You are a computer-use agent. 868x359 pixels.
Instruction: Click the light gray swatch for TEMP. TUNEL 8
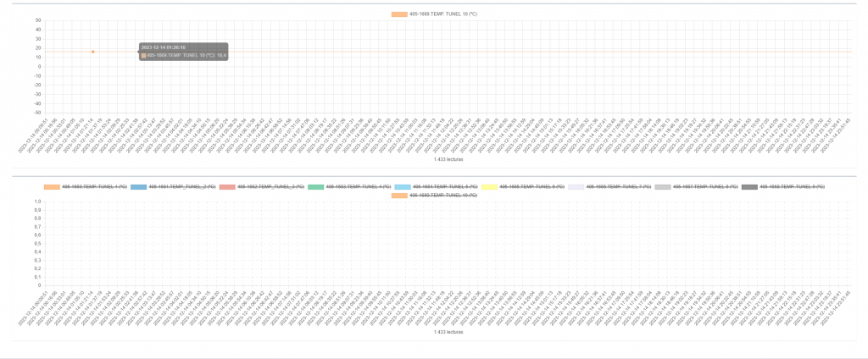[x=663, y=185]
